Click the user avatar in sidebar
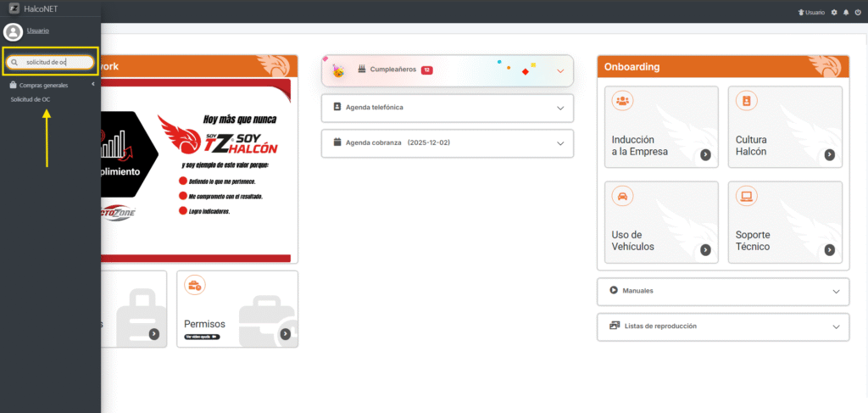 click(x=13, y=32)
